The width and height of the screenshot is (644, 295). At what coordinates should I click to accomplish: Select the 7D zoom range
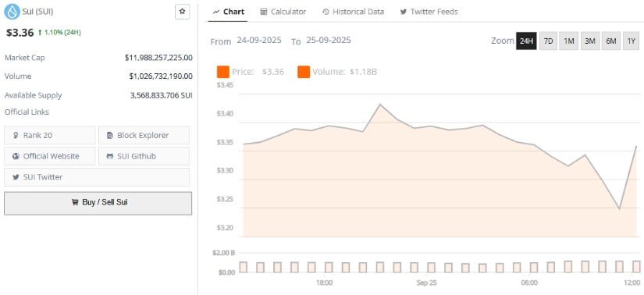click(x=548, y=41)
